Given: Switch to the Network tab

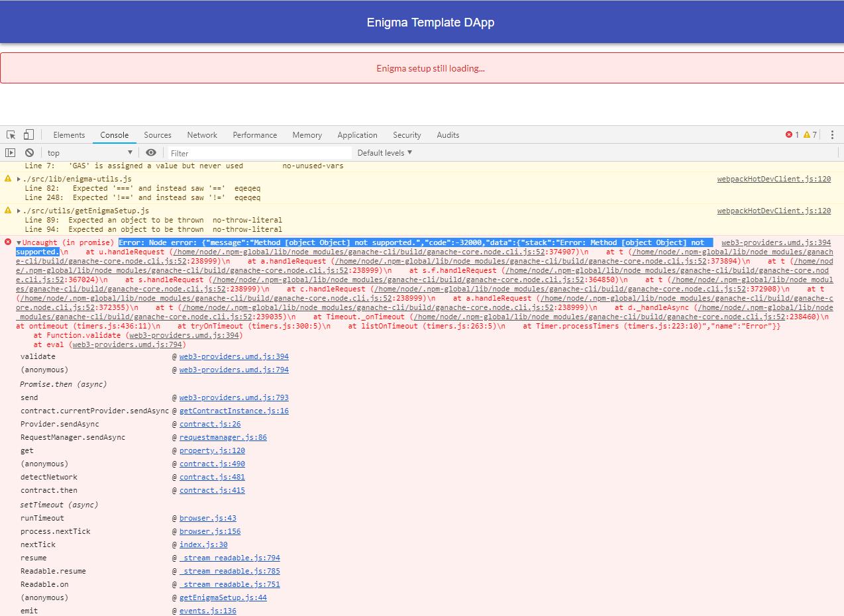Looking at the screenshot, I should click(x=202, y=134).
